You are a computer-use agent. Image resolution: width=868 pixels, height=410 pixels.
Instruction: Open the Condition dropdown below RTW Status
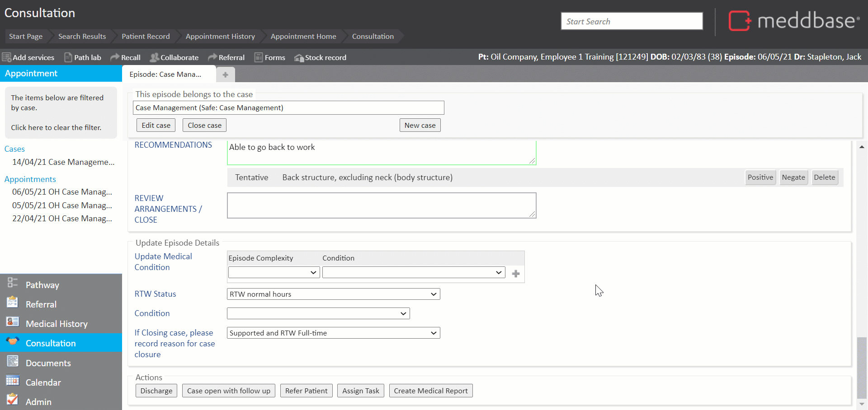318,313
